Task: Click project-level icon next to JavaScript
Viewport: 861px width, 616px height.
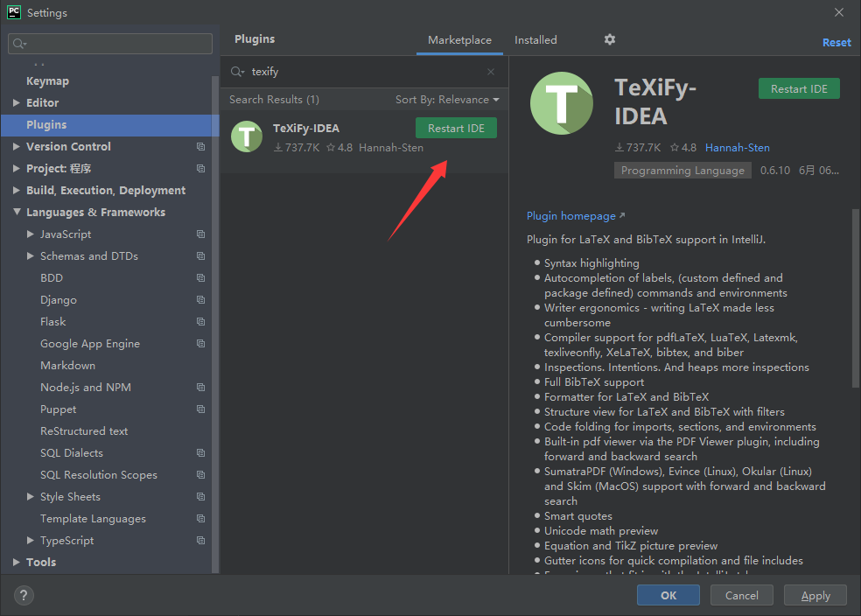Action: 201,234
